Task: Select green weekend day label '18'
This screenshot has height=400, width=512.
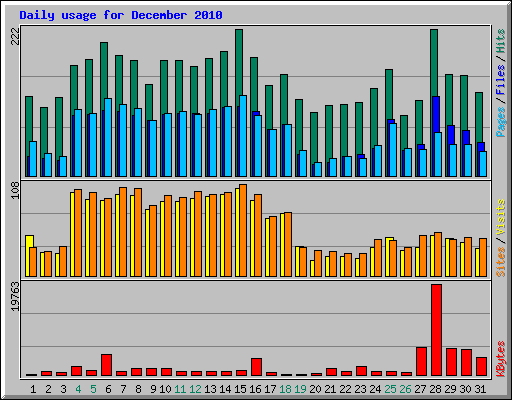Action: tap(285, 389)
